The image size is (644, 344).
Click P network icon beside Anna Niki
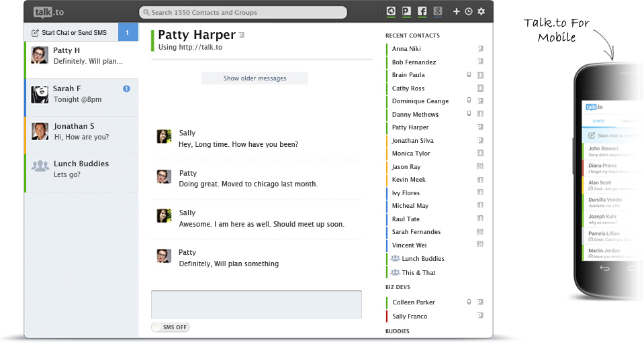point(480,48)
